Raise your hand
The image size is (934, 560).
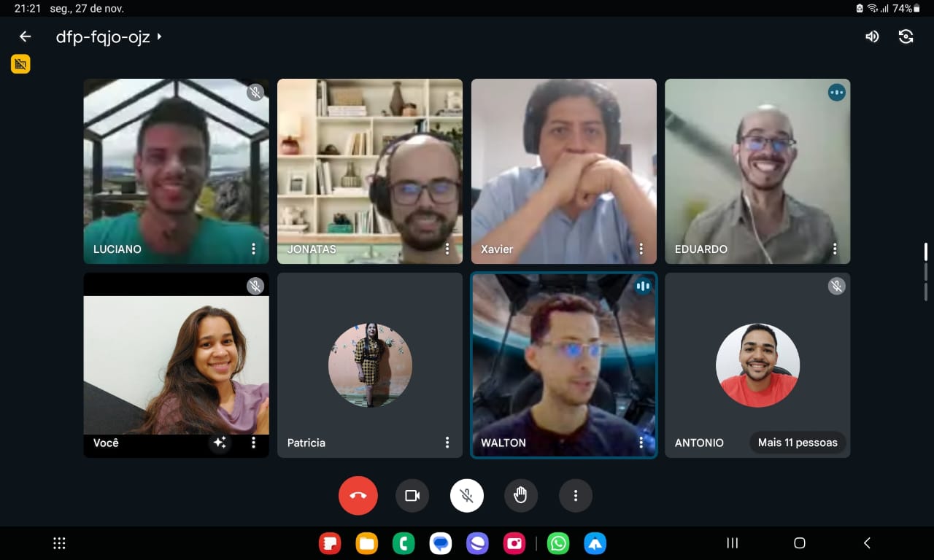[521, 496]
